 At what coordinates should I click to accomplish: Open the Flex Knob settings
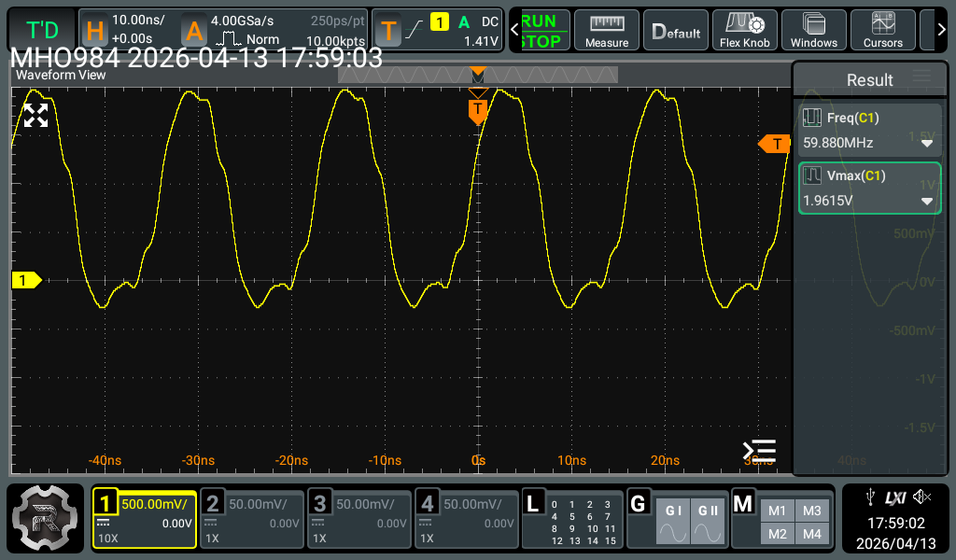click(x=743, y=30)
